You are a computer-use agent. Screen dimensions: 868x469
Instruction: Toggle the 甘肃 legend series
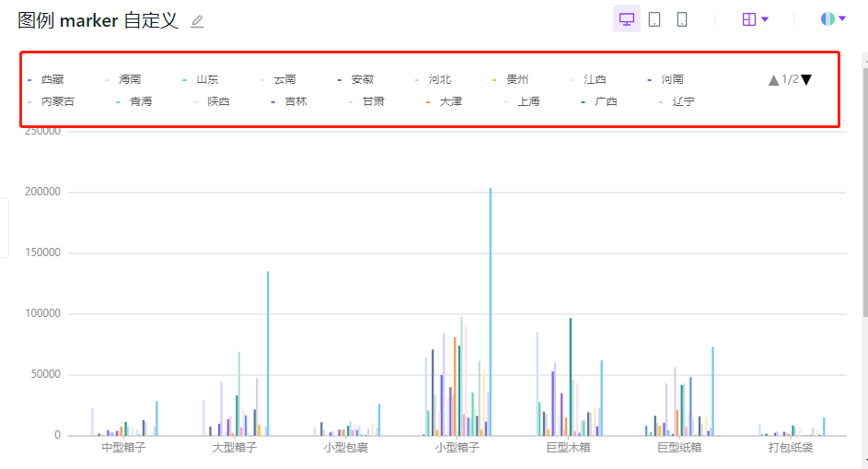367,102
